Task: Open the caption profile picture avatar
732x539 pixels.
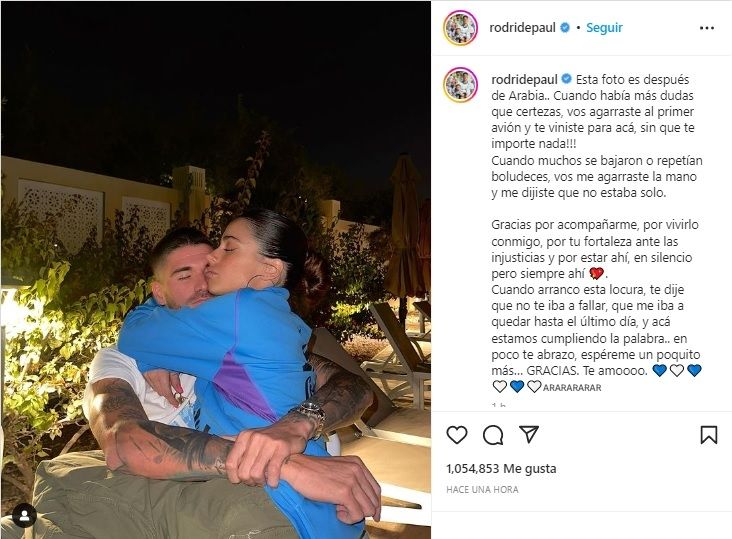Action: 461,84
